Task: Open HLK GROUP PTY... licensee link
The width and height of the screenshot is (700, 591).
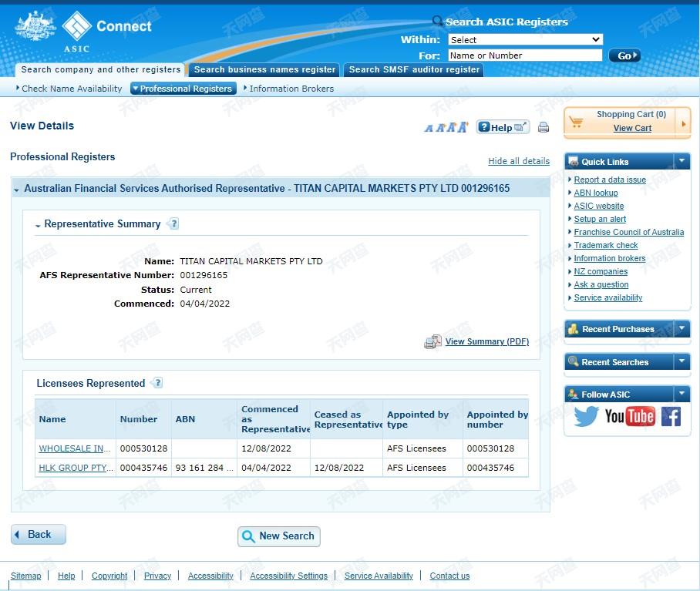Action: point(76,468)
